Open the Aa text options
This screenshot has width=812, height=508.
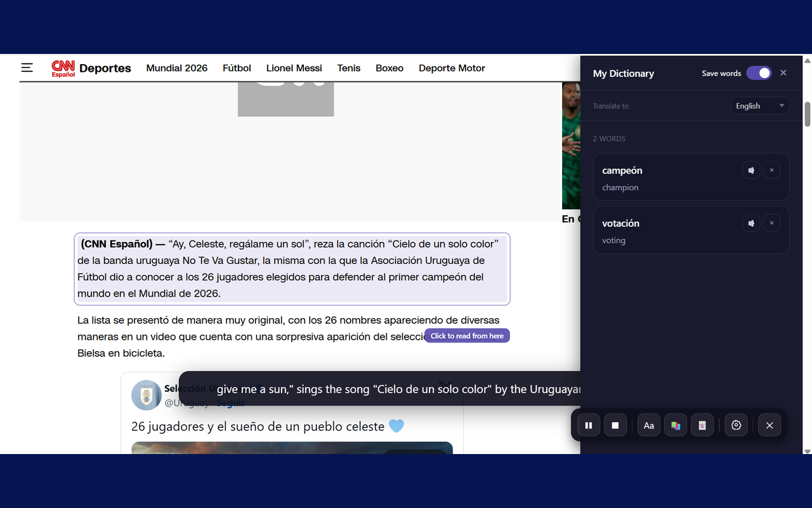click(x=649, y=425)
